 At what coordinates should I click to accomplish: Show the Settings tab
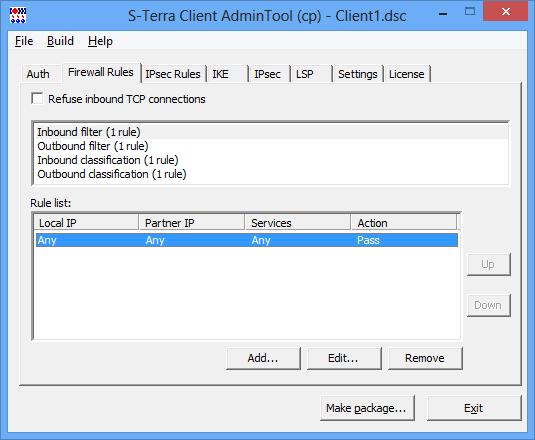358,74
